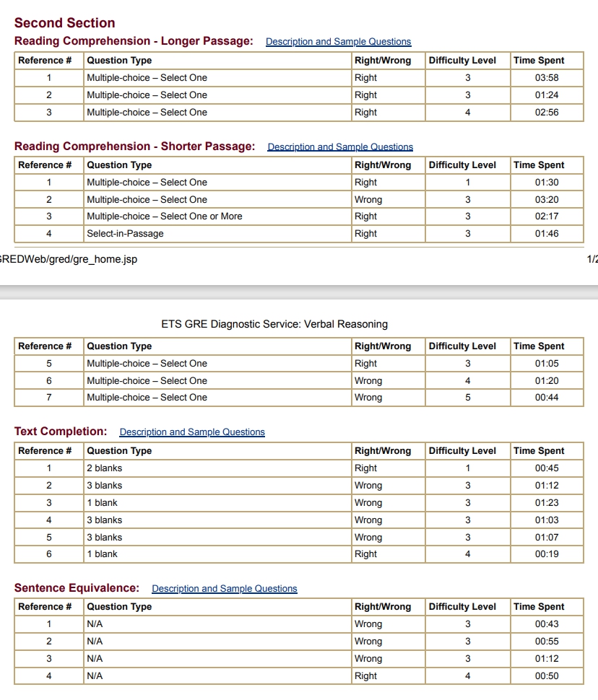Select the "00:44" time spent cell

[x=547, y=398]
